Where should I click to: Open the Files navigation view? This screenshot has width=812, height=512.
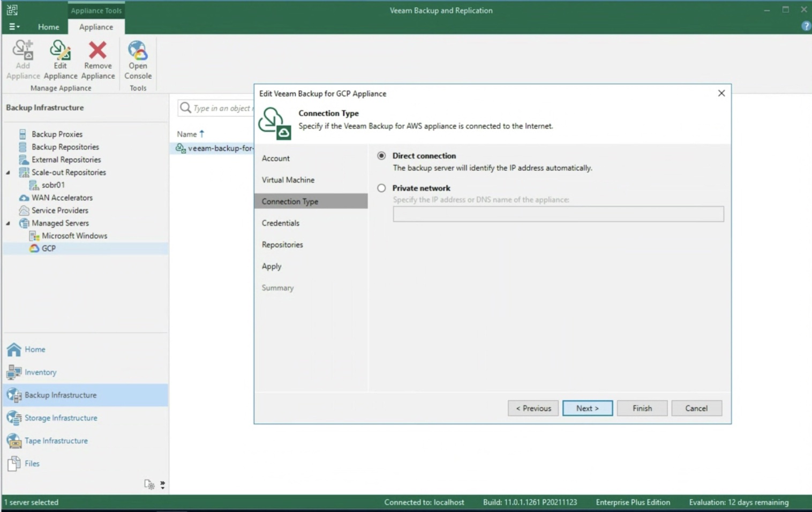32,463
